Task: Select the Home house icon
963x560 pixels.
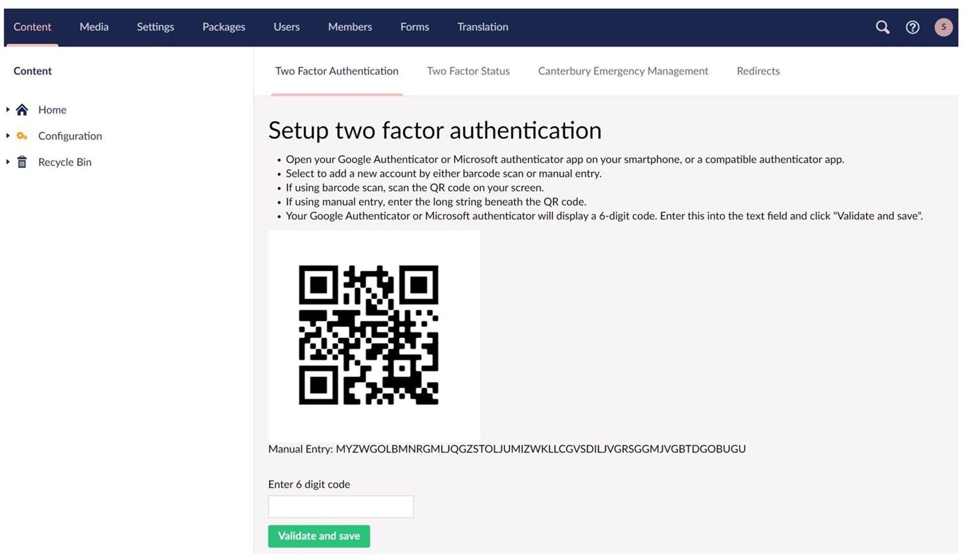Action: (x=22, y=109)
